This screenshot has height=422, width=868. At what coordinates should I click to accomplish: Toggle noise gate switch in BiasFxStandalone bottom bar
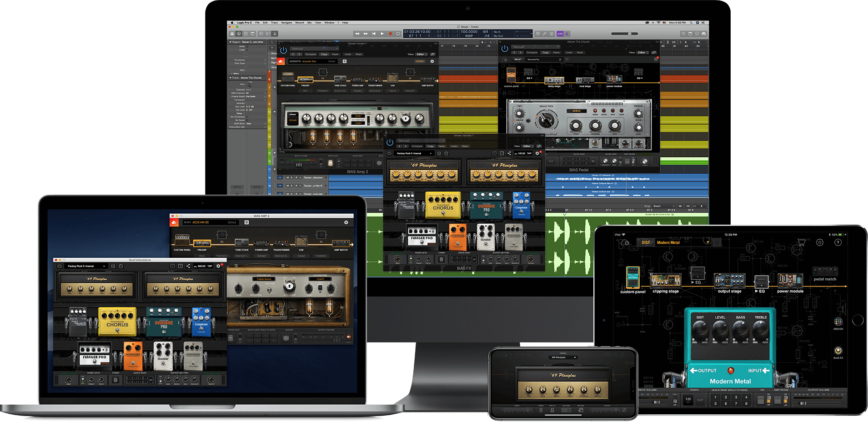tap(83, 380)
